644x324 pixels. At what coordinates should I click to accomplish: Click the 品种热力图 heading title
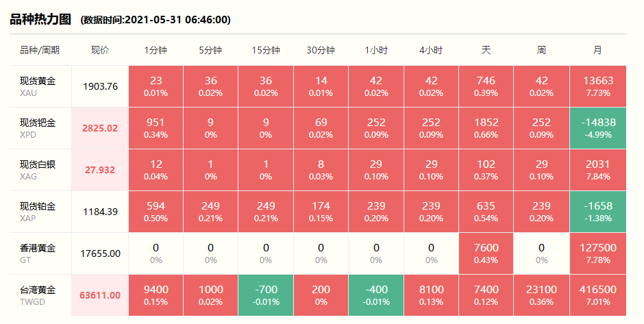click(x=40, y=19)
